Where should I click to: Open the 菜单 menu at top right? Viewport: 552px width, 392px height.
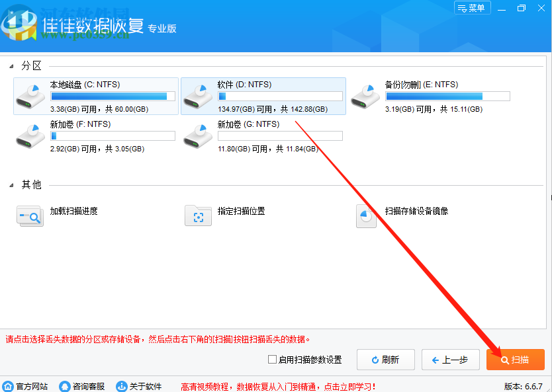pos(472,8)
